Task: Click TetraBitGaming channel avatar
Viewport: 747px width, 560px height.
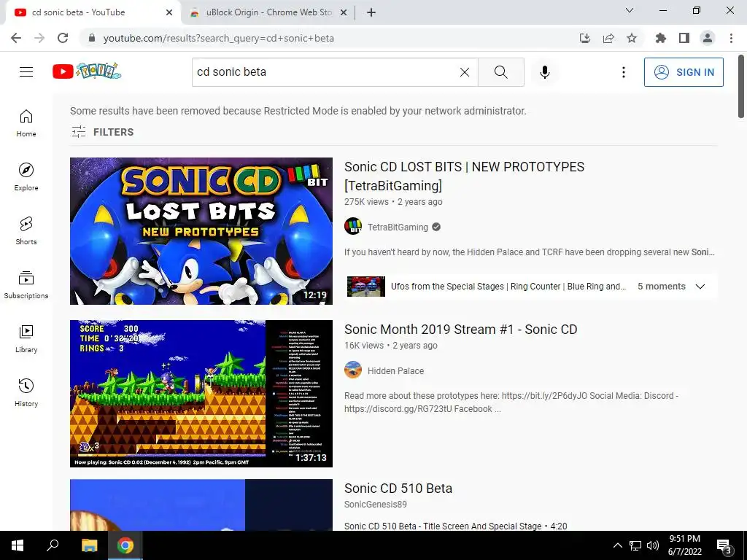Action: pos(353,226)
